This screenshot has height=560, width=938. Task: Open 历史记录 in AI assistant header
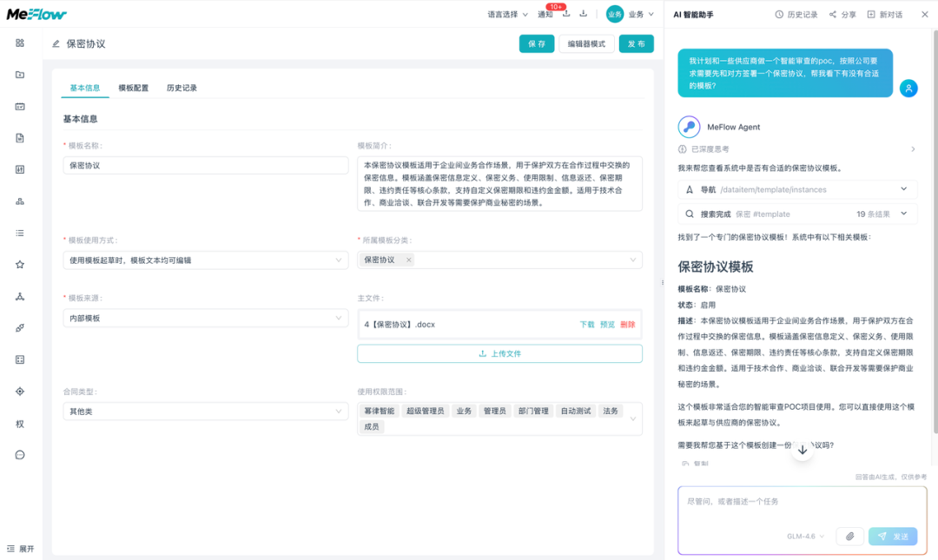point(796,15)
